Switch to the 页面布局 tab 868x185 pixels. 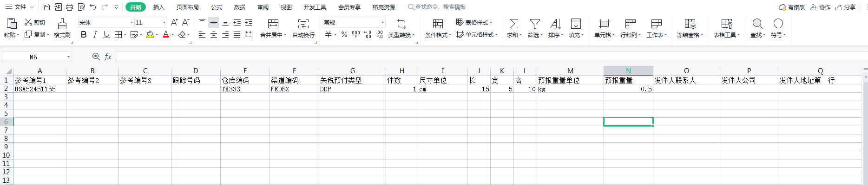[x=188, y=7]
